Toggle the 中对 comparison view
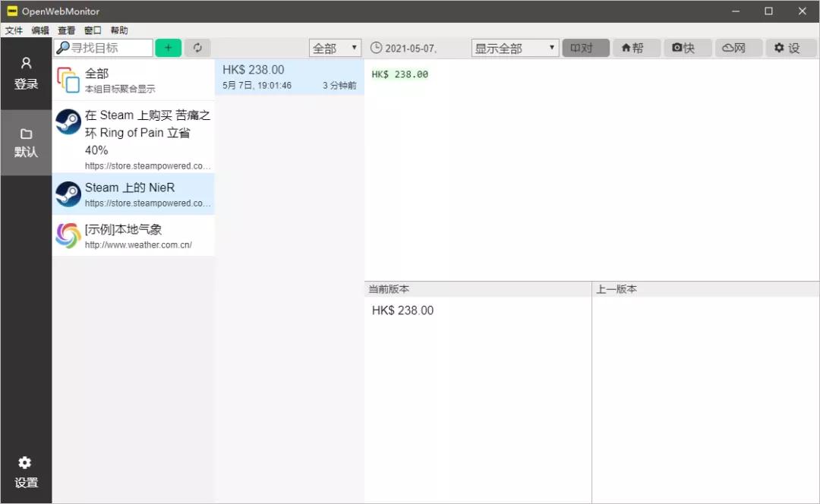Screen dimensions: 820x504 584,47
